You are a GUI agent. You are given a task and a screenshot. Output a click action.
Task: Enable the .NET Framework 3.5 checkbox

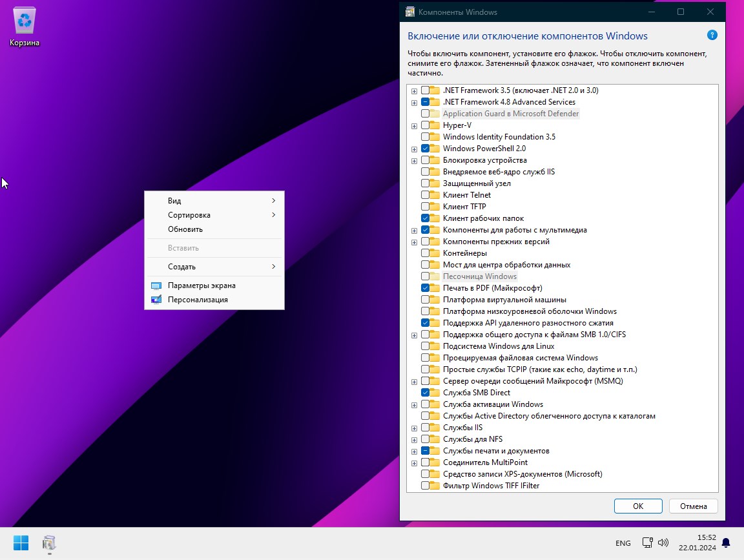[425, 90]
